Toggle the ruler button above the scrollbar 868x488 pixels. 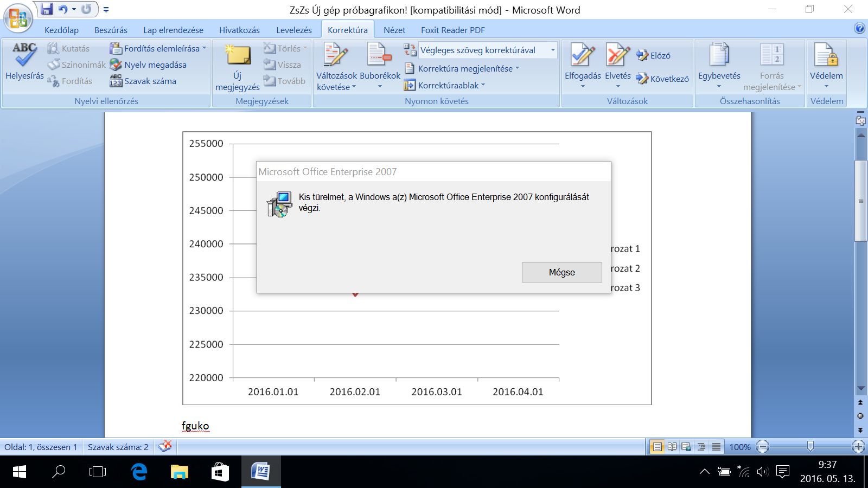(x=860, y=120)
